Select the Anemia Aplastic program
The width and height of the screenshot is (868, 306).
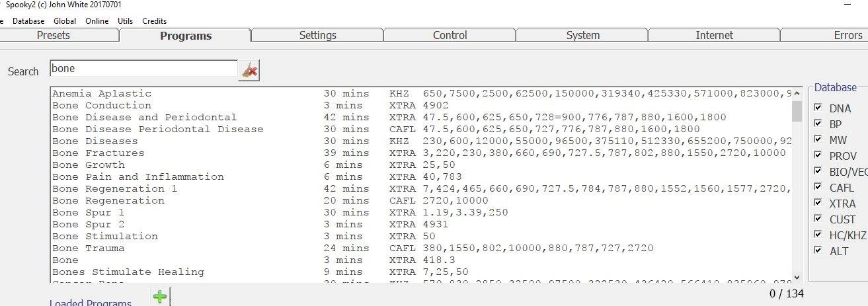tap(421, 93)
